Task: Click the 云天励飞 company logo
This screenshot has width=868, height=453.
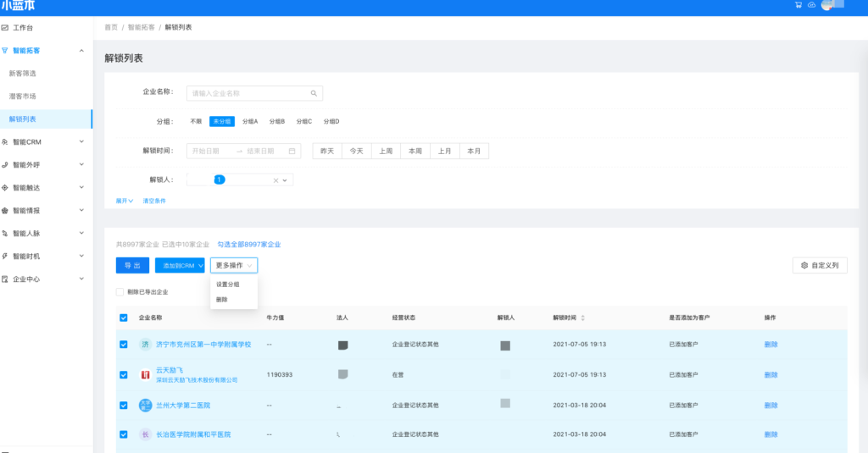Action: click(145, 374)
